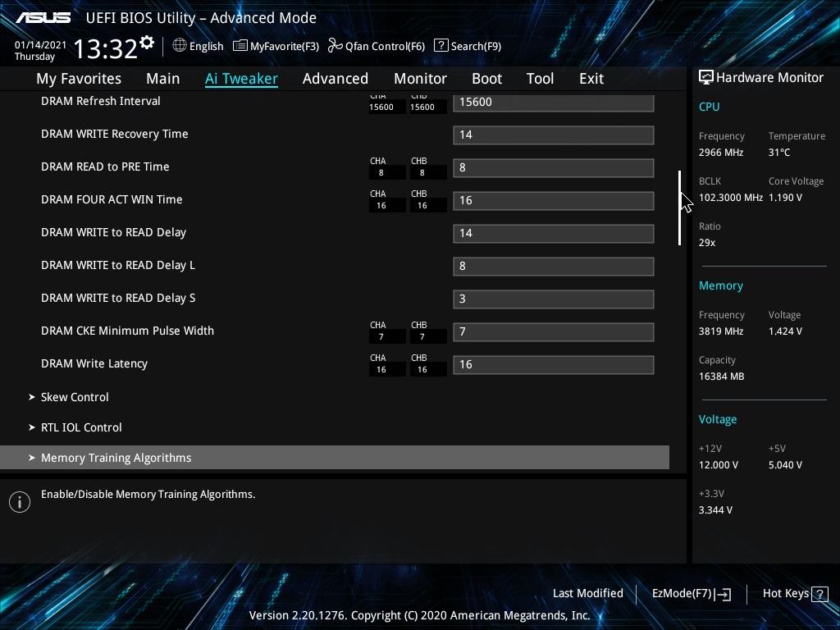Select DRAM READ to PRE Time label
Image resolution: width=840 pixels, height=630 pixels.
tap(105, 167)
